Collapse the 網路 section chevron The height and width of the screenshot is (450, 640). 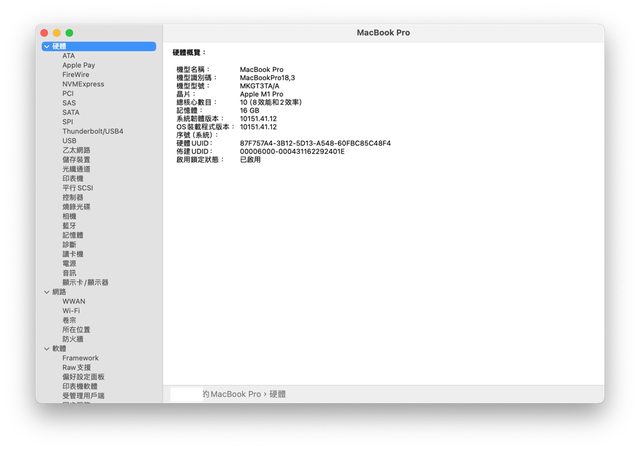(x=47, y=292)
